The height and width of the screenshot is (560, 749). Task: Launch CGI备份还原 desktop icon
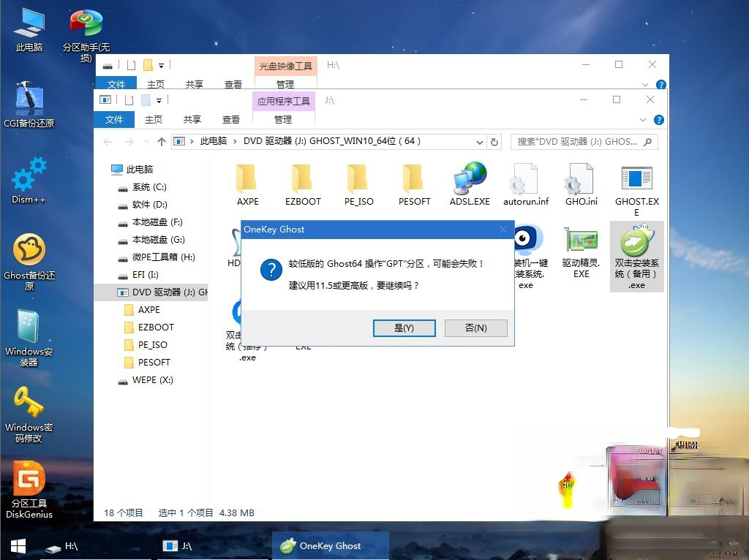pyautogui.click(x=29, y=105)
